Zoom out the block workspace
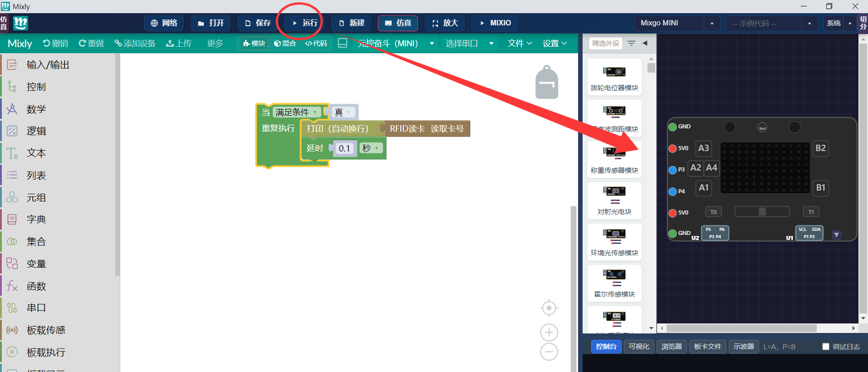868x372 pixels. (x=549, y=352)
